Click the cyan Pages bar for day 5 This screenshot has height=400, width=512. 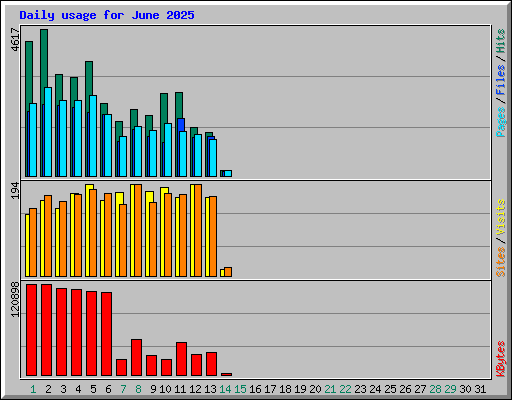93,136
